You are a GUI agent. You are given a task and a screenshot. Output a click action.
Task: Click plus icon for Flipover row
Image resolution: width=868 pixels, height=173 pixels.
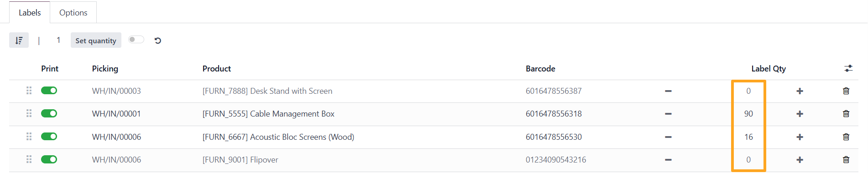point(800,160)
